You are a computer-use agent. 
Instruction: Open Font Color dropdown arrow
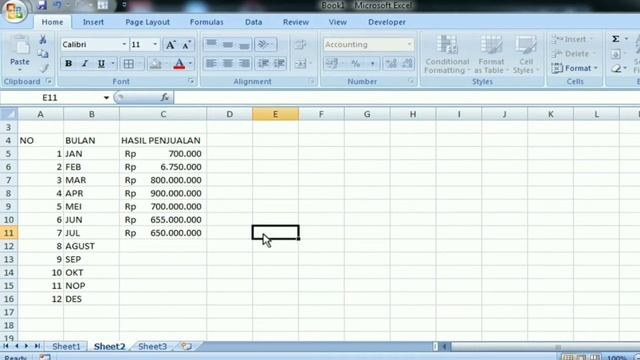[x=190, y=64]
